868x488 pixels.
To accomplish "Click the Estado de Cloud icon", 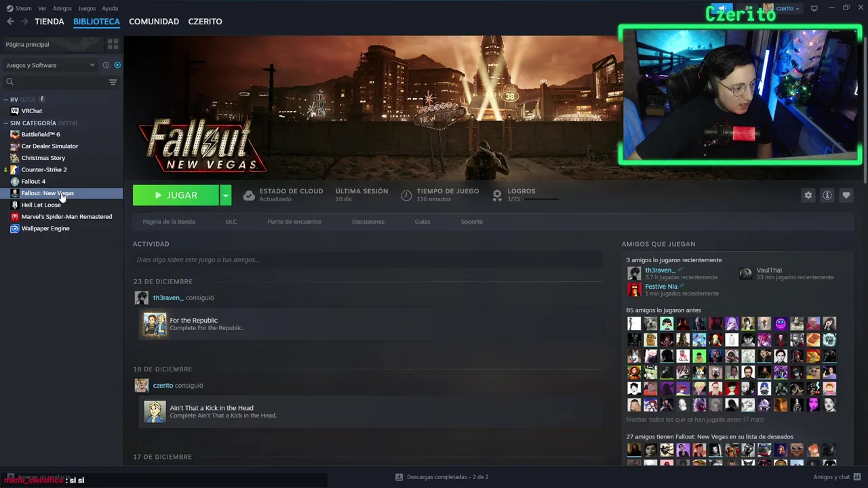I will (249, 195).
